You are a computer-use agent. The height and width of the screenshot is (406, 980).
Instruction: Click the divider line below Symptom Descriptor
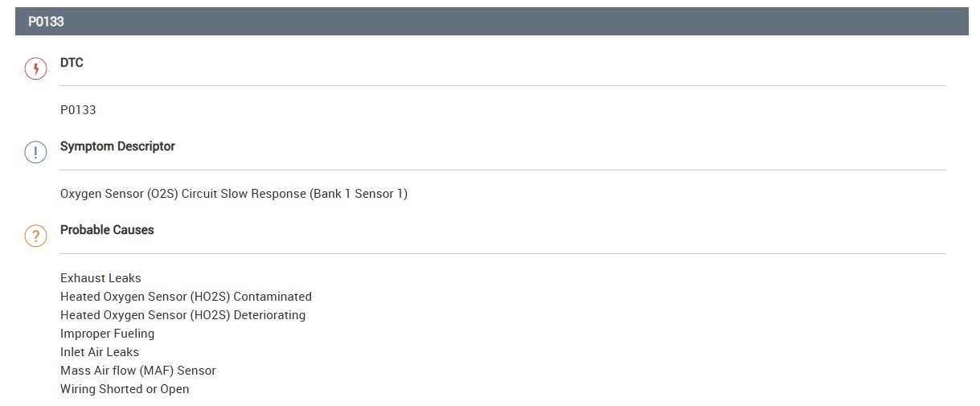(503, 170)
